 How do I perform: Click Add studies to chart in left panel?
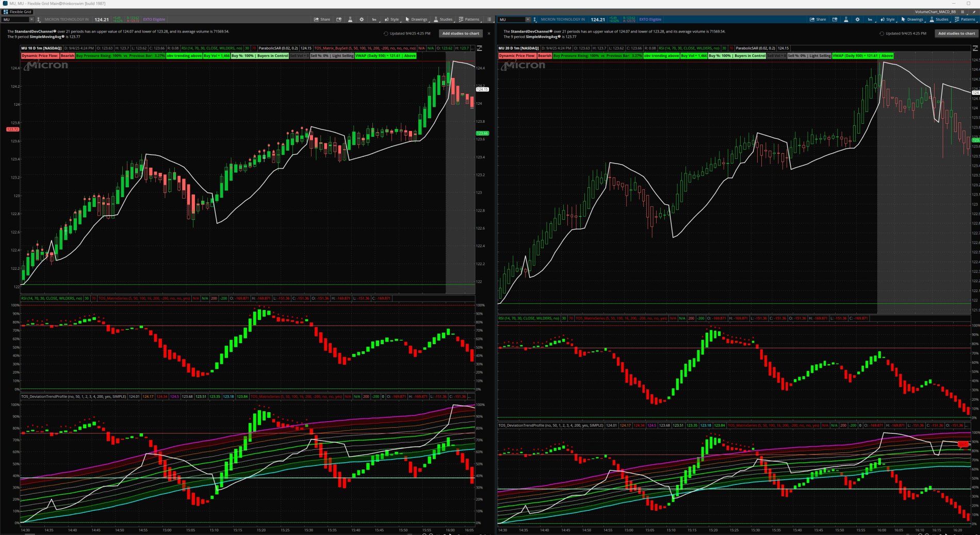(461, 34)
